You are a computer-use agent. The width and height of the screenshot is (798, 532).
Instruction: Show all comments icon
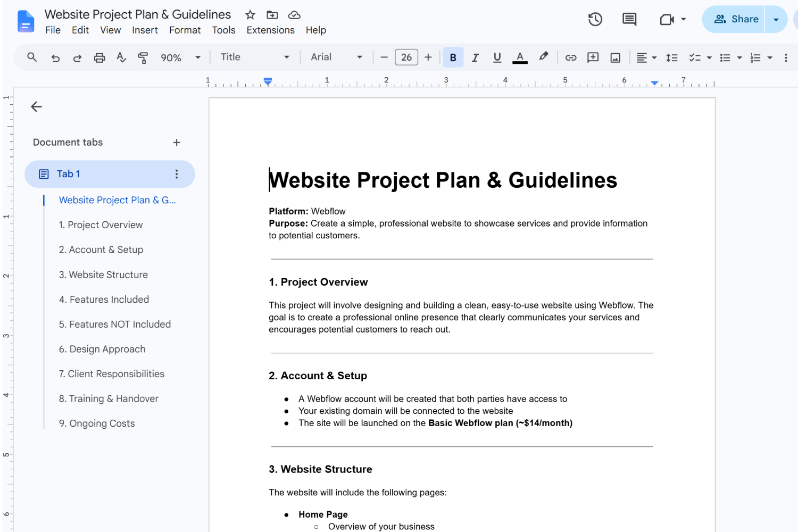tap(629, 20)
